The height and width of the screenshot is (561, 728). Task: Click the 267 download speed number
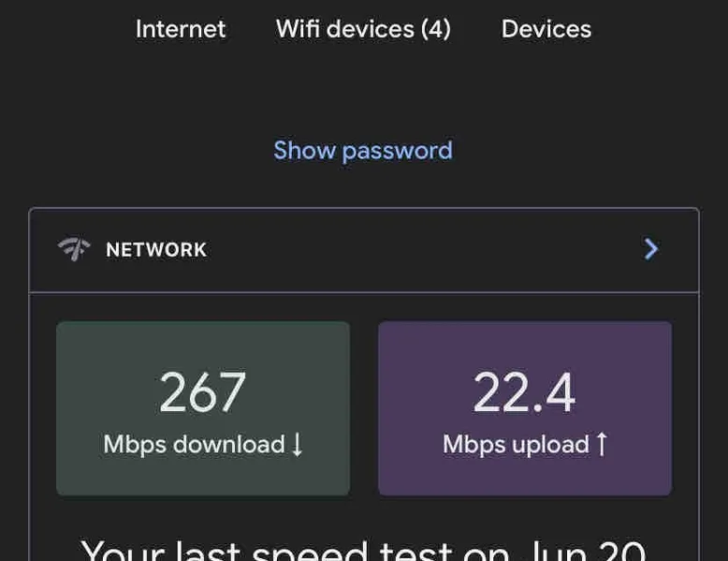tap(202, 391)
